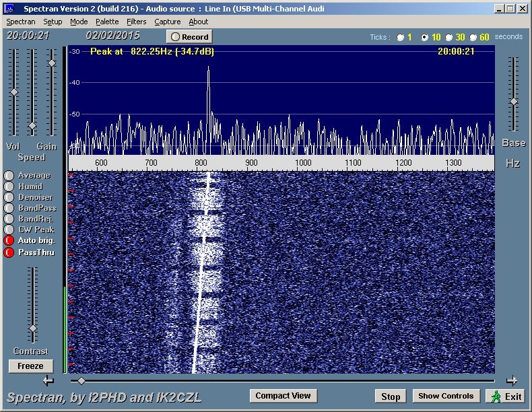Open the Filters menu
This screenshot has height=412, width=532.
pyautogui.click(x=136, y=22)
